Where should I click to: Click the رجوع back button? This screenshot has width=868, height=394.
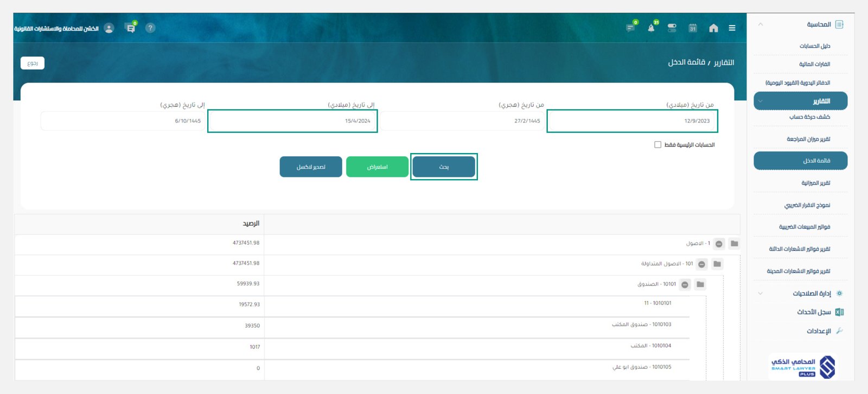33,63
